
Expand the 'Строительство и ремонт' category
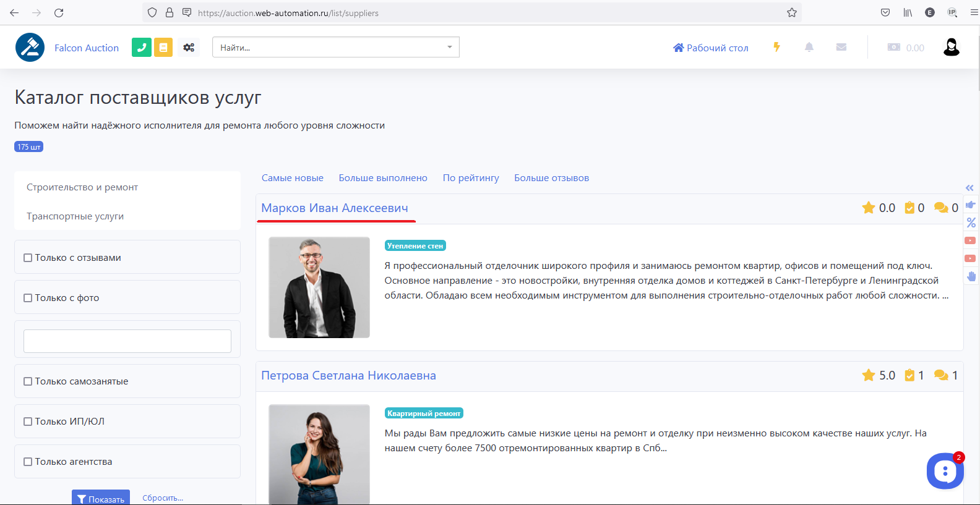(x=82, y=187)
